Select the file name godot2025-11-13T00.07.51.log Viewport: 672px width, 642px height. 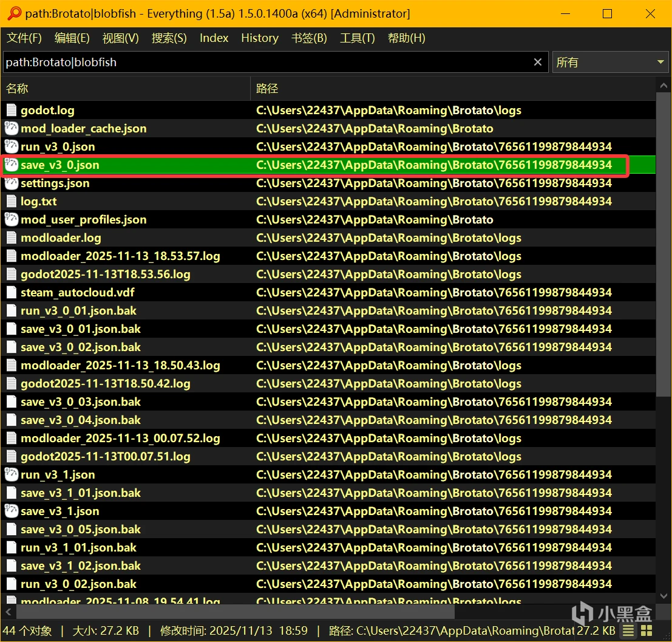(106, 456)
